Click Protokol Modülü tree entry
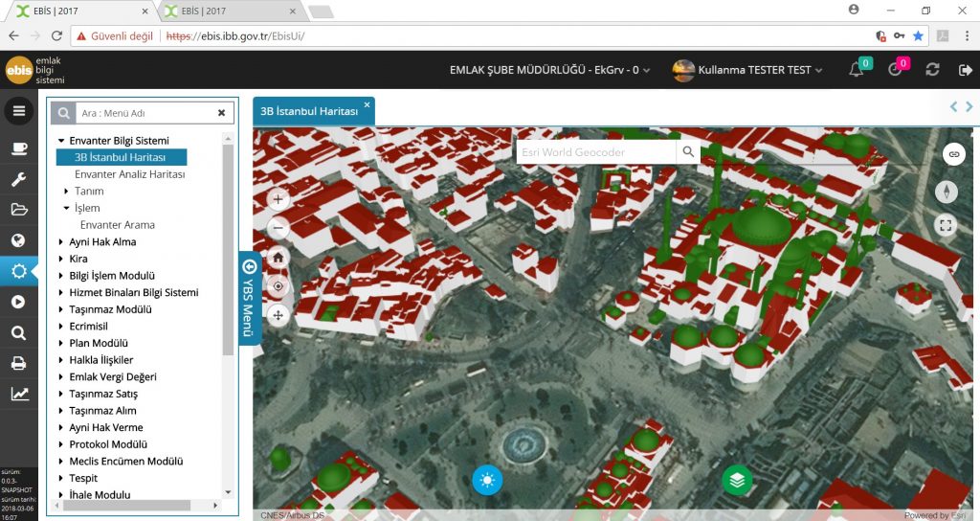The width and height of the screenshot is (980, 521). pos(108,444)
